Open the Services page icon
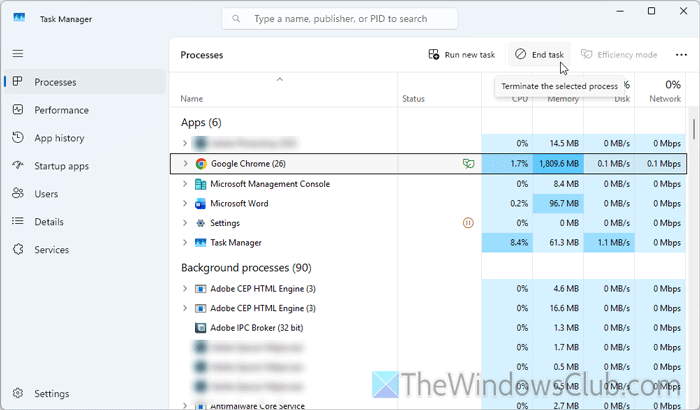Image resolution: width=700 pixels, height=410 pixels. (18, 249)
